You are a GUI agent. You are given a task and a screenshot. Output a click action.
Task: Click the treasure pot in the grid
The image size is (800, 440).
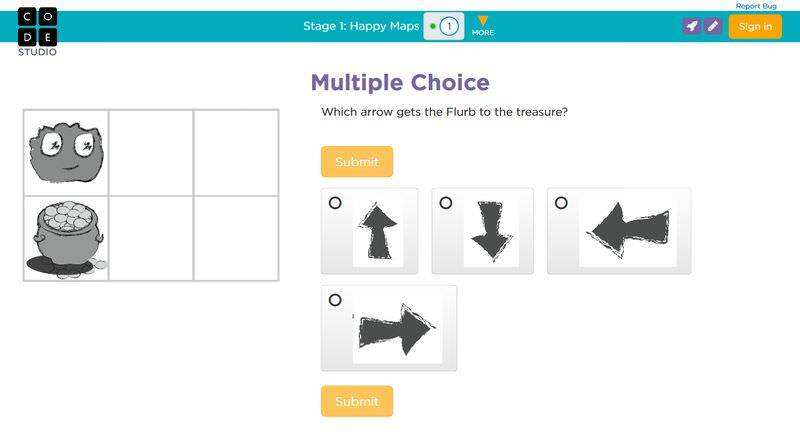coord(65,237)
